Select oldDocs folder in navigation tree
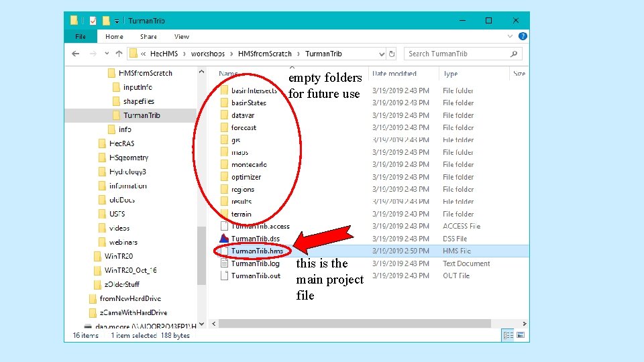 [122, 200]
